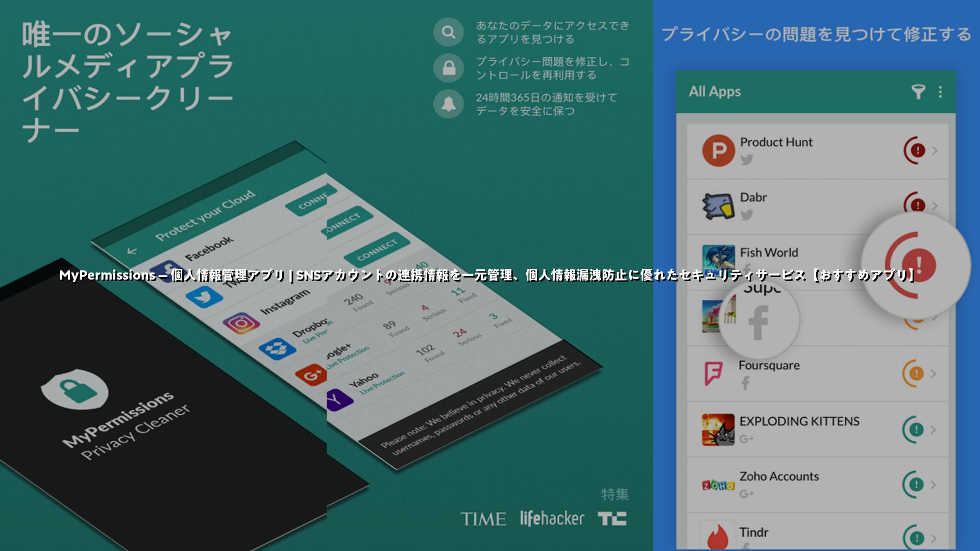The height and width of the screenshot is (551, 980).
Task: Select the Zoho Accounts logo
Action: click(718, 485)
